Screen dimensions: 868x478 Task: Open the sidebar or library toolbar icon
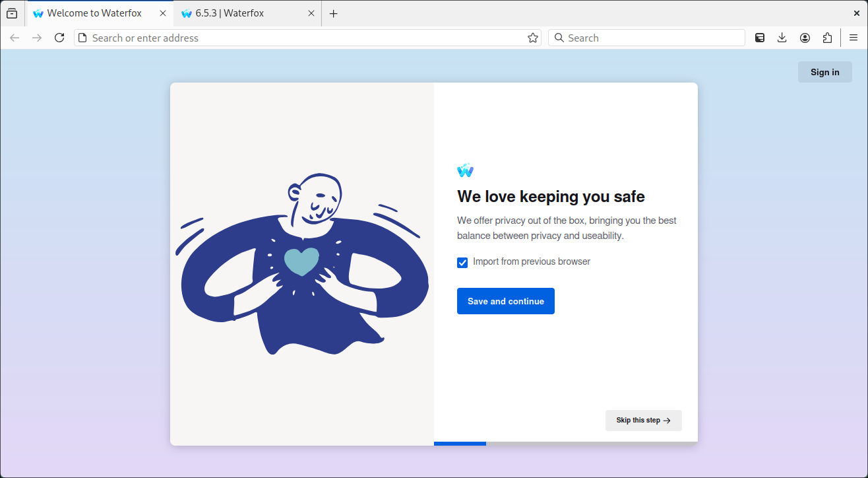(x=760, y=38)
